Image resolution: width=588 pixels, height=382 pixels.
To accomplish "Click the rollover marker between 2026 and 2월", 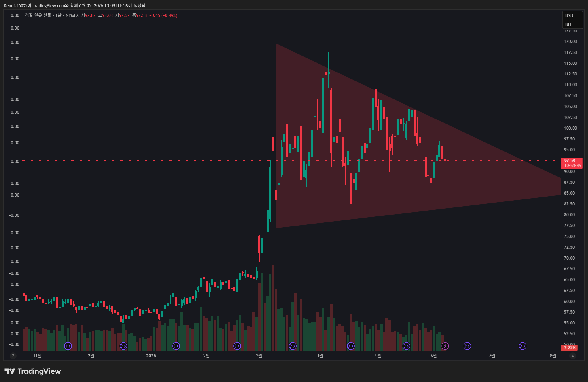I will click(176, 346).
